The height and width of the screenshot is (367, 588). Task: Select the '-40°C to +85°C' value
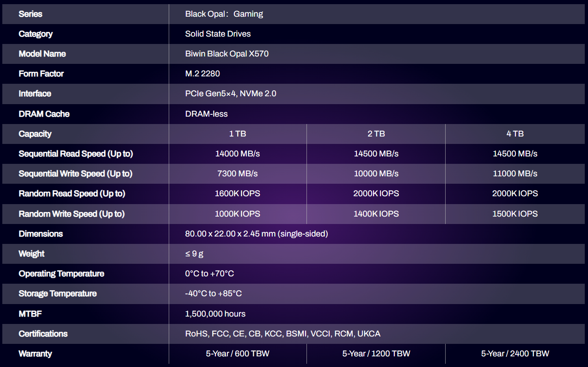pos(214,293)
